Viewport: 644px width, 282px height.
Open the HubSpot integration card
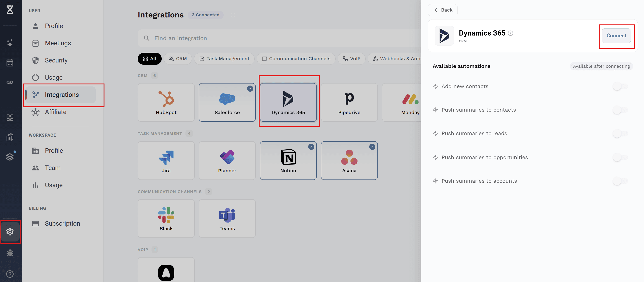[x=166, y=103]
